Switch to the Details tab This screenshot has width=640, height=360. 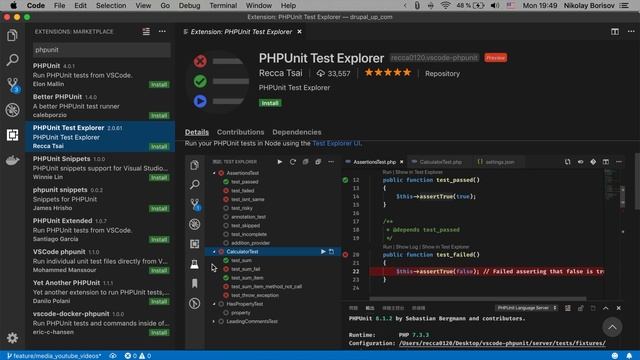197,132
